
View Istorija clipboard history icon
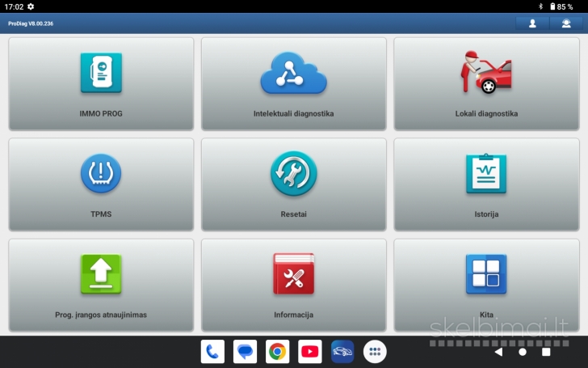coord(486,174)
